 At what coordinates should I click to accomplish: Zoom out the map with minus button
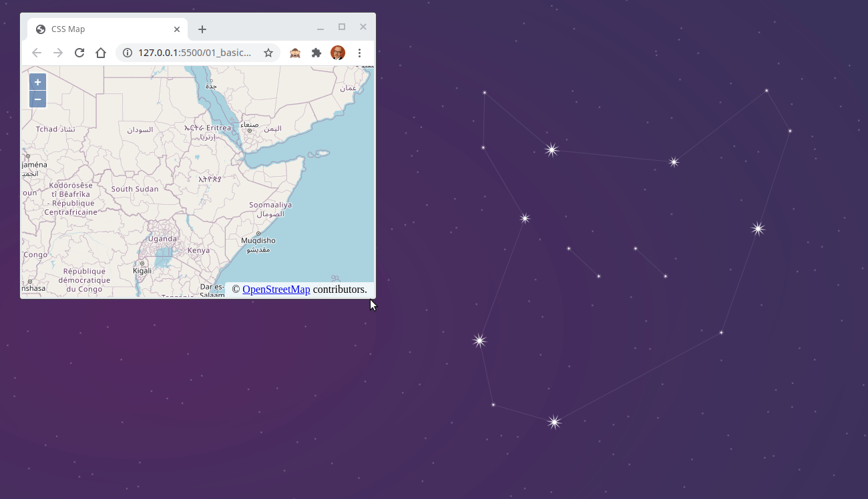(x=37, y=99)
